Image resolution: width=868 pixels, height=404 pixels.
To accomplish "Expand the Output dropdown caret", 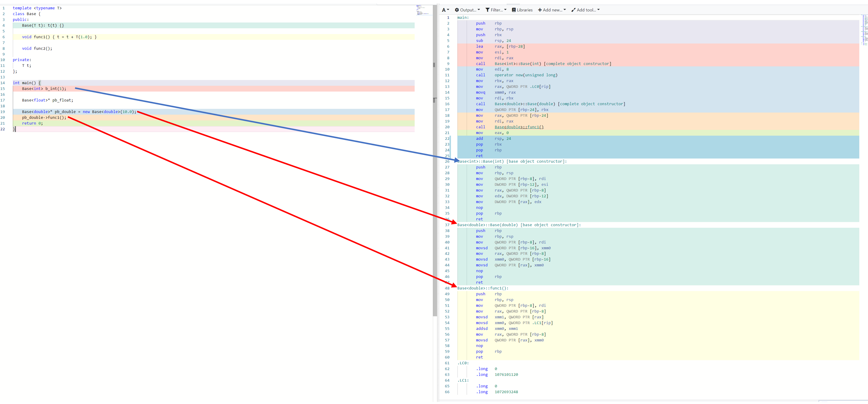I will coord(478,10).
